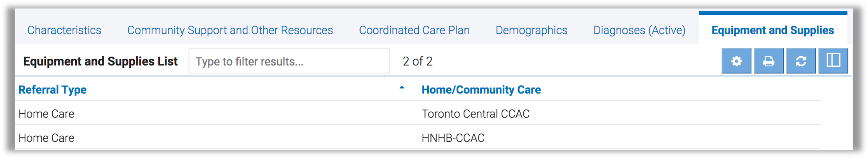Viewport: 868px width, 158px height.
Task: Select the Equipment and Supplies tab
Action: point(773,30)
